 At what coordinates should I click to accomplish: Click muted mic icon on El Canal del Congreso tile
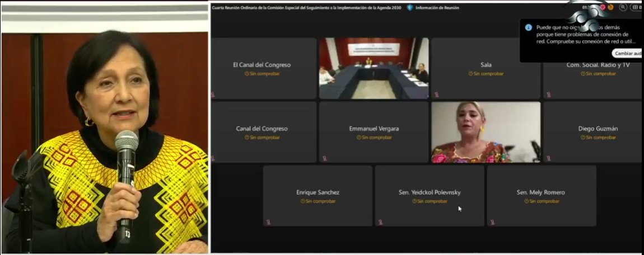[213, 95]
